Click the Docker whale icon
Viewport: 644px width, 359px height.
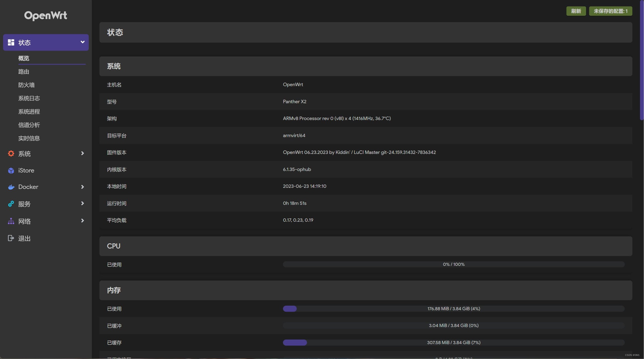(11, 187)
